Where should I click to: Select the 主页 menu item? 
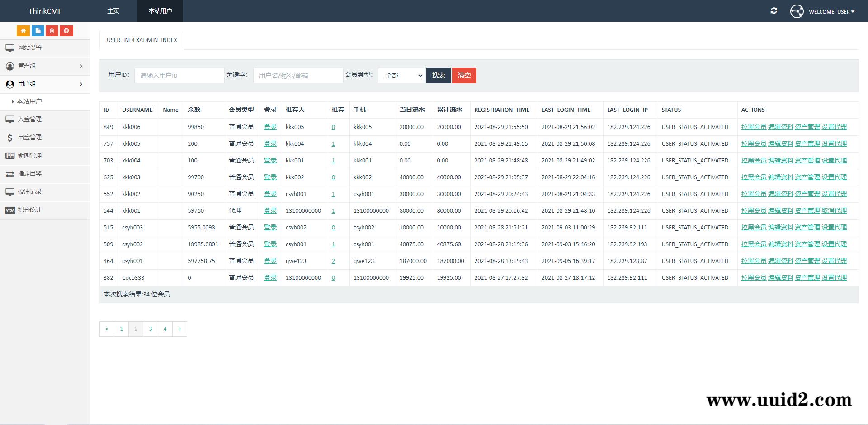pyautogui.click(x=113, y=10)
